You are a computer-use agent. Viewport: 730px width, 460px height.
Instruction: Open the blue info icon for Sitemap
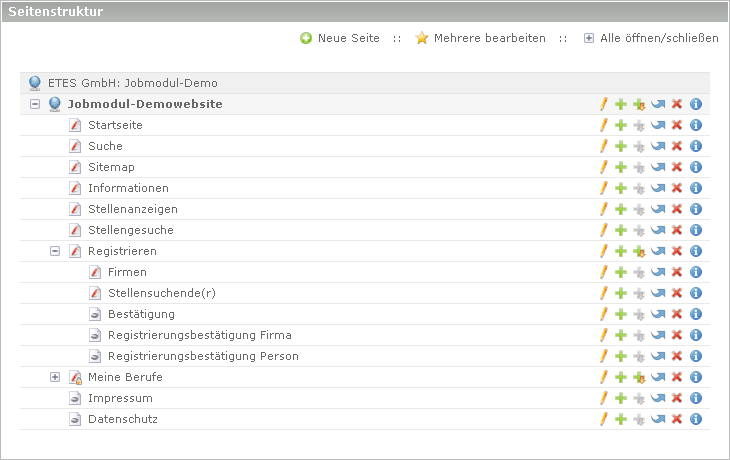(x=696, y=167)
